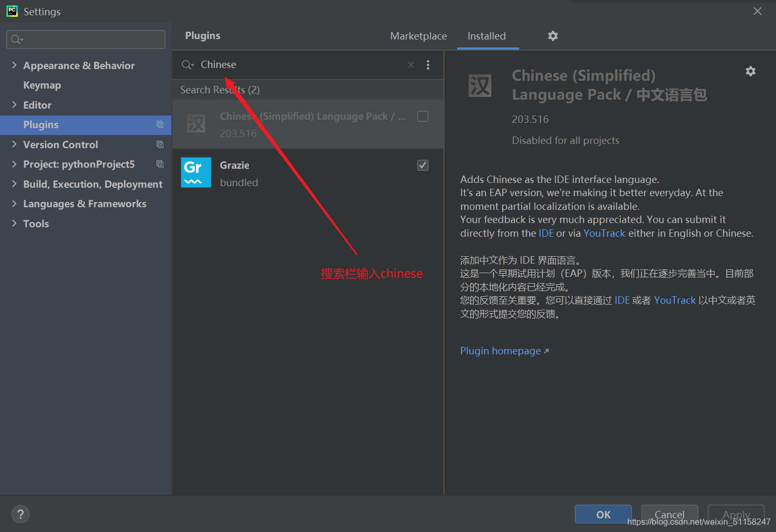Click the settings search magnifier icon
The width and height of the screenshot is (776, 532).
[17, 40]
